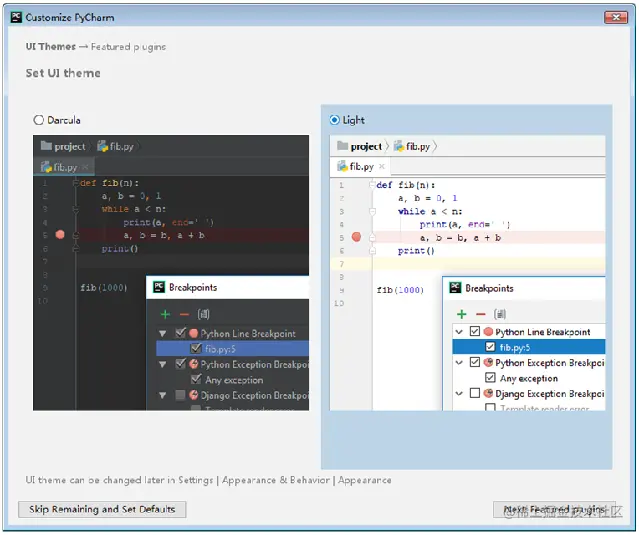Collapse Python Exception Breakpoint in Darcula preview

[x=163, y=364]
